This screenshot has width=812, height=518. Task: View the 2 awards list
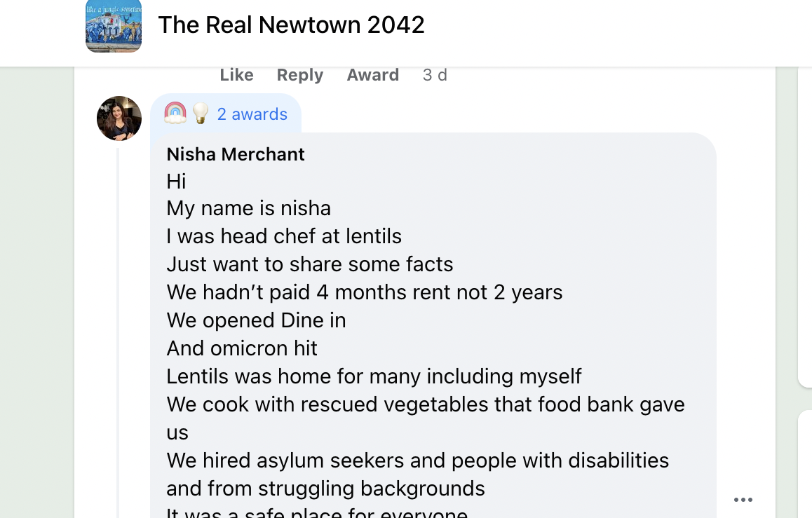(252, 114)
